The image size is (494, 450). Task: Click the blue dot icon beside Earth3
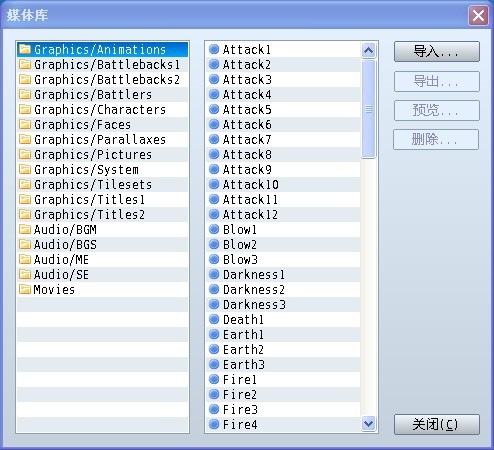point(214,364)
